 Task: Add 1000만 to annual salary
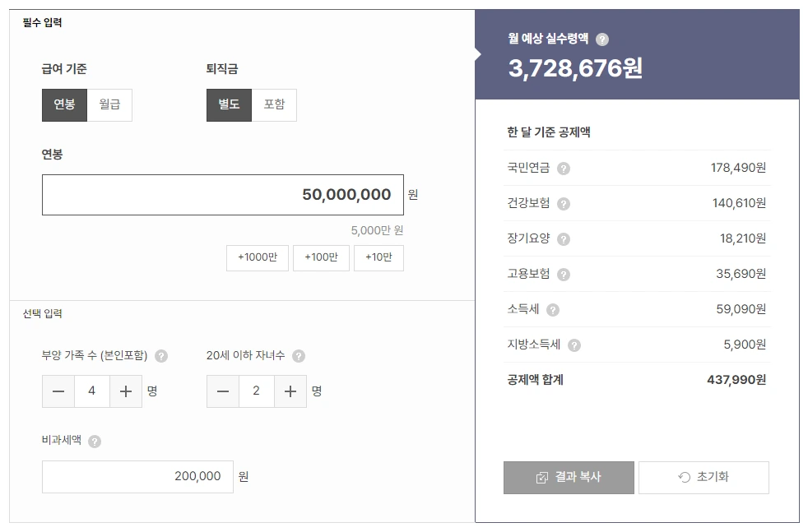tap(257, 257)
